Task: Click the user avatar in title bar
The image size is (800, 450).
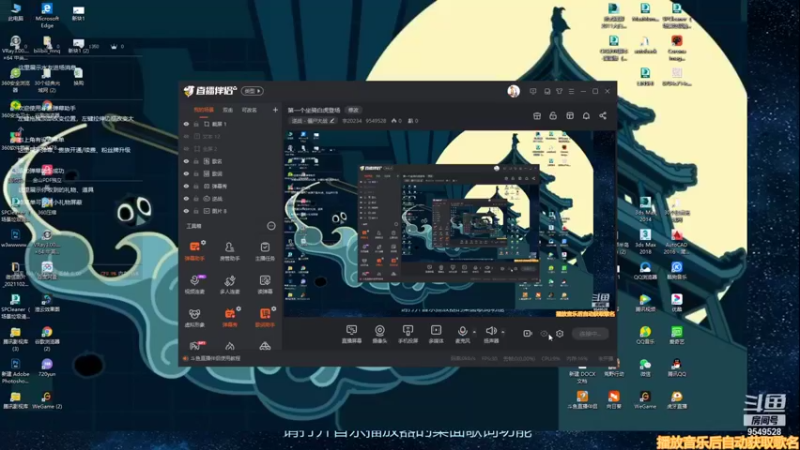Action: [x=514, y=91]
